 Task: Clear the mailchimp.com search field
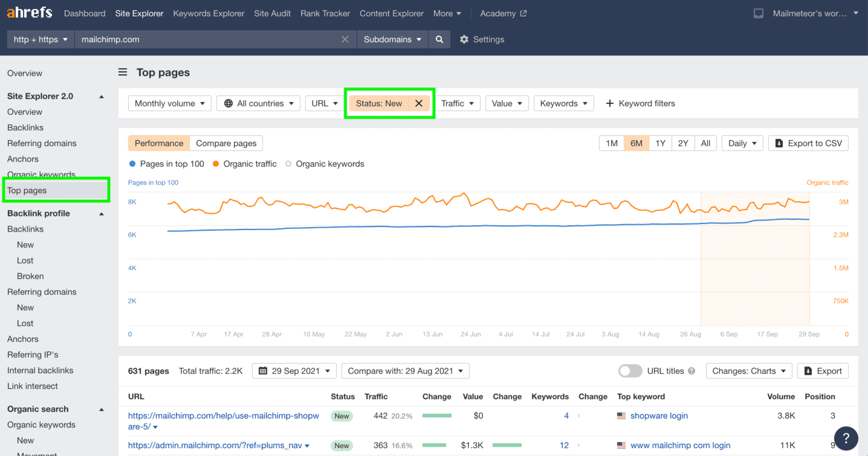click(345, 39)
